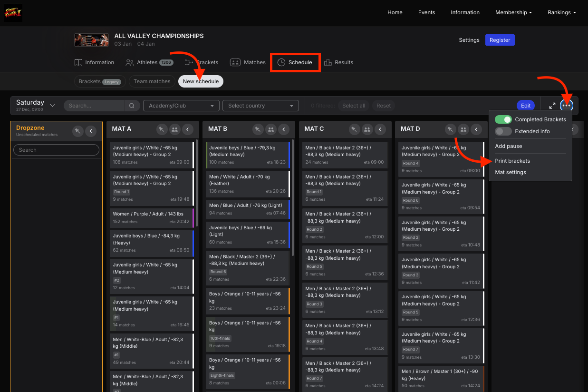Screen dimensions: 588x392
Task: Open the MAT B people icon
Action: coord(271,129)
